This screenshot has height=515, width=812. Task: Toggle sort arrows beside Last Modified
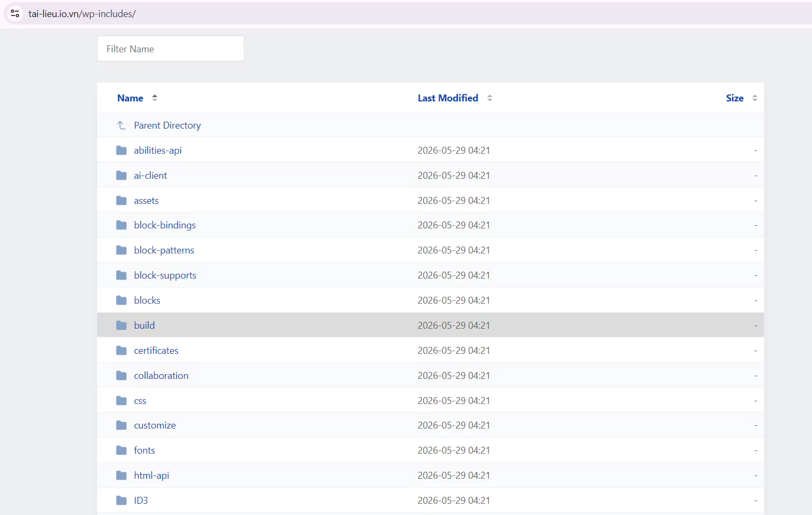tap(490, 98)
